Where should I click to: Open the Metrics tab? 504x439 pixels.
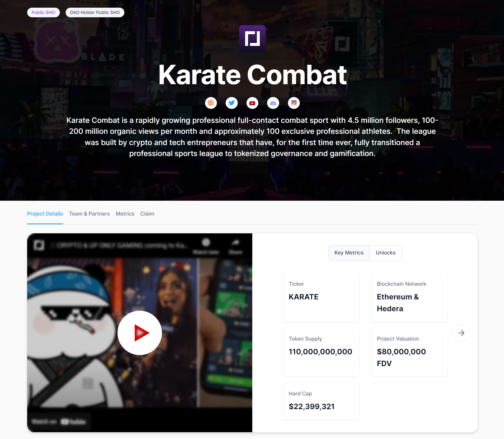point(125,214)
